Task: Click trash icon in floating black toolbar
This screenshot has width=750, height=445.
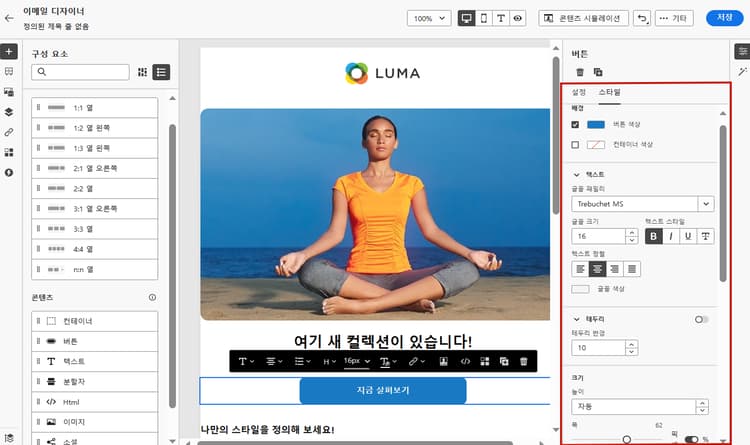Action: 523,361
